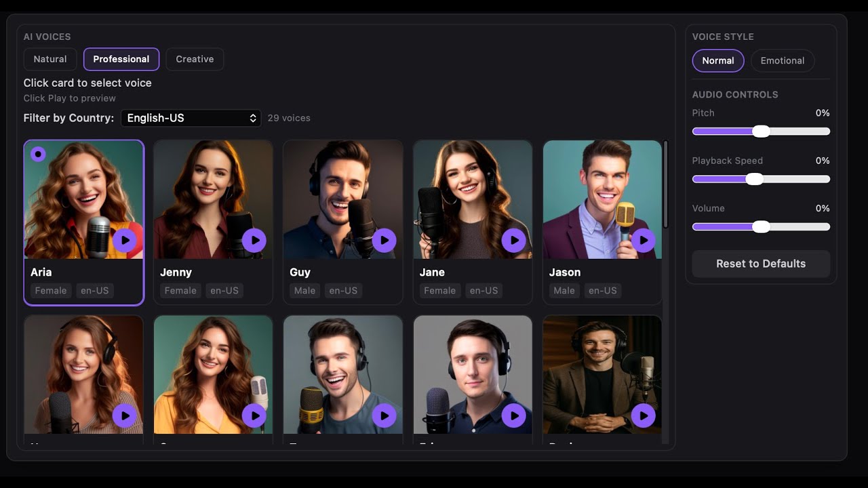The width and height of the screenshot is (868, 488).
Task: Preview second-row woman wearing headphones voice
Action: coord(125,415)
